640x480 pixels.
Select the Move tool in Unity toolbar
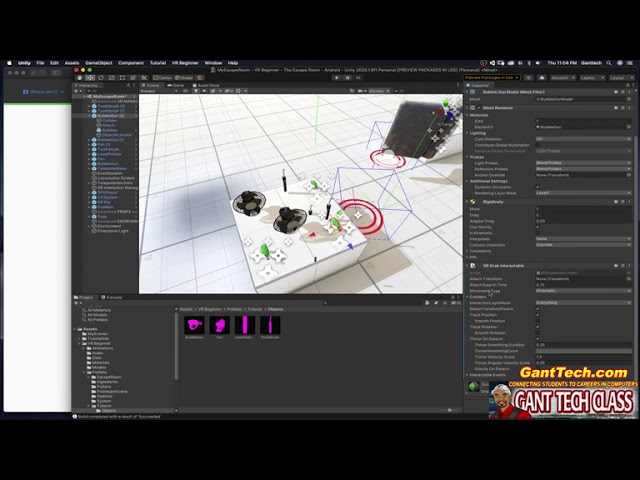click(x=90, y=78)
